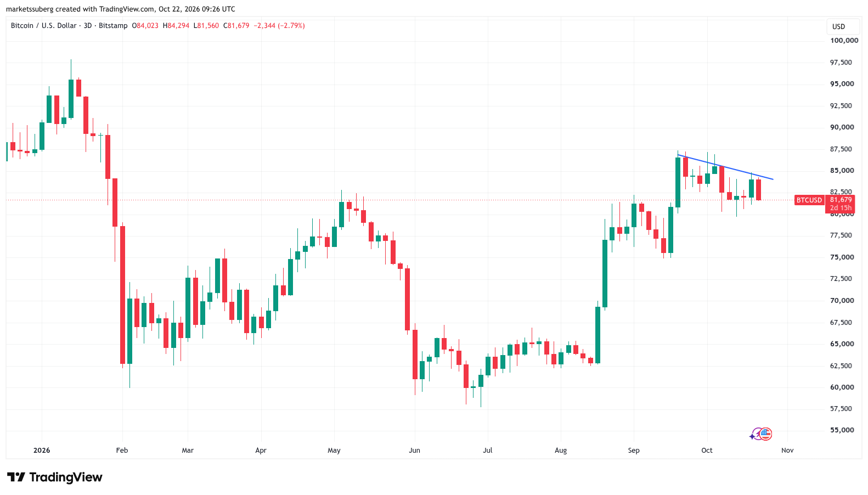868x495 pixels.
Task: Select the blue descending trendline
Action: (x=725, y=167)
